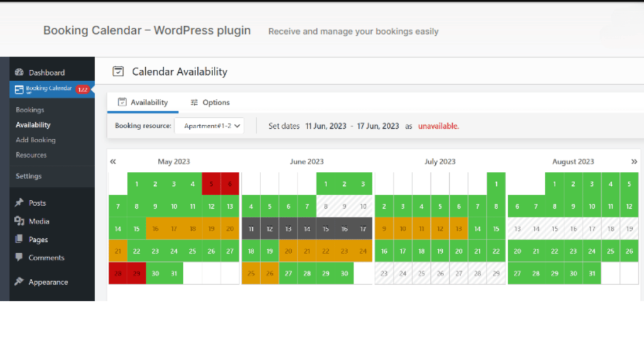Click the May 2023 month header
Viewport: 644px width, 338px height.
[174, 161]
